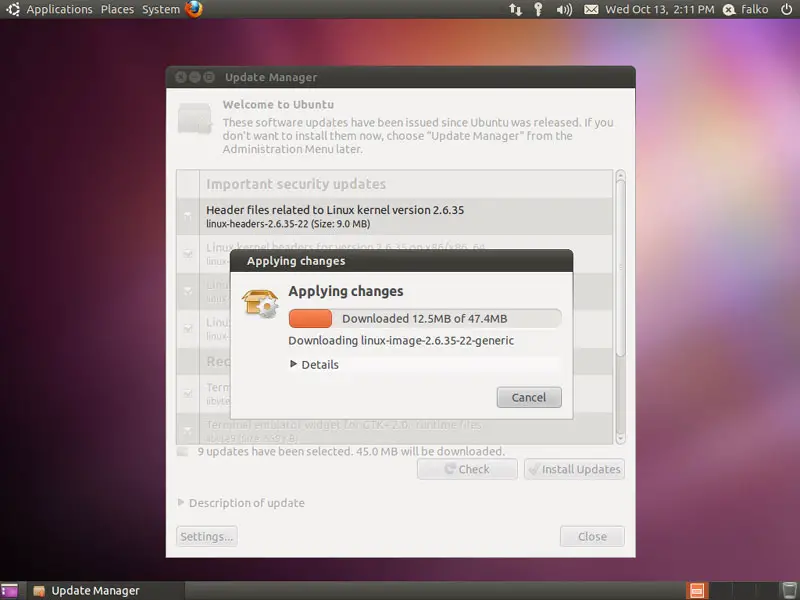Toggle checkbox of Terminal emulator widget runtime files

pyautogui.click(x=188, y=430)
